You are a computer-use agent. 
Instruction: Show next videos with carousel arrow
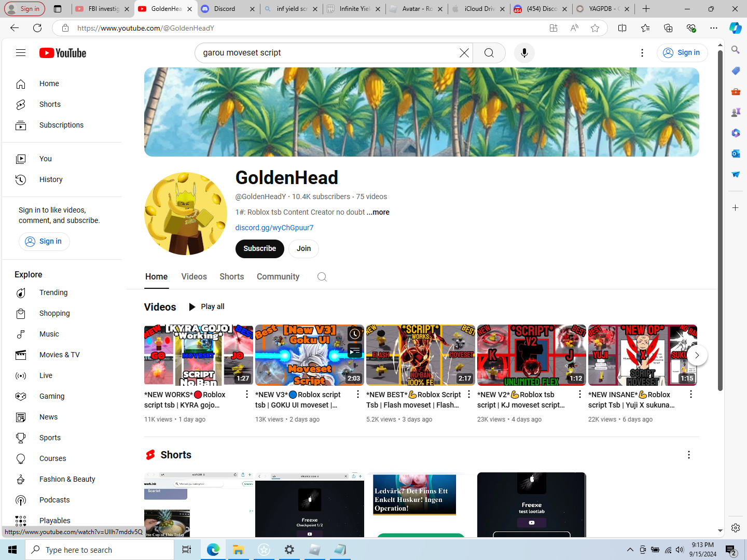[697, 355]
